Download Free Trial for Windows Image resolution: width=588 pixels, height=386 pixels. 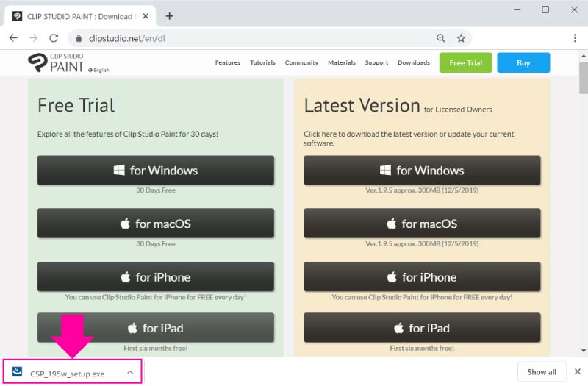[156, 170]
